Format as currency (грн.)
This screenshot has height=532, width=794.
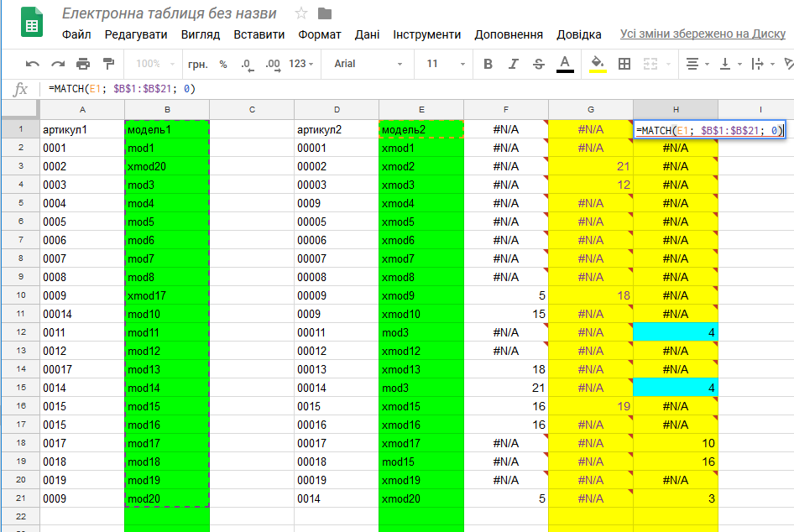pyautogui.click(x=198, y=65)
